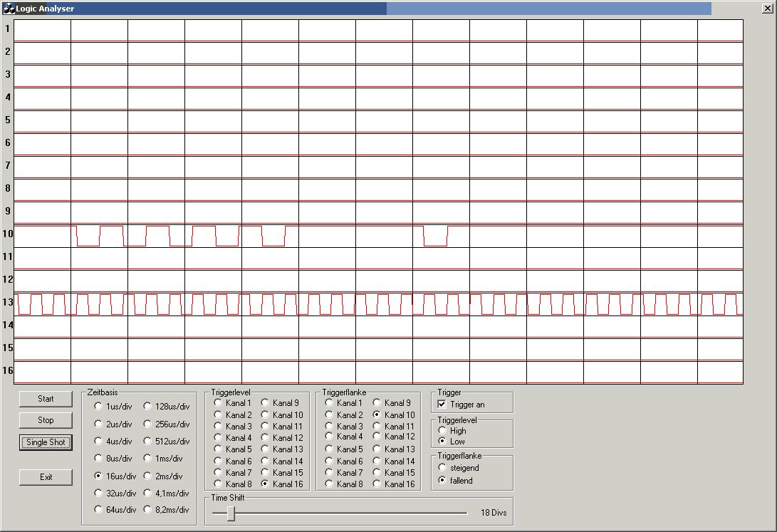This screenshot has height=532, width=777.
Task: Click the Logic Analyser title bar icon
Action: [x=9, y=9]
